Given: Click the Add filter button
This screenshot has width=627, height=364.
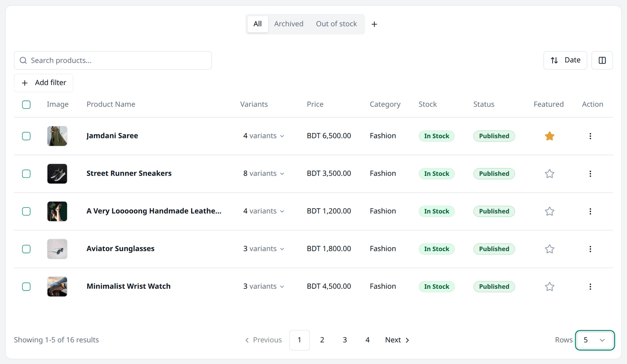Looking at the screenshot, I should (43, 83).
